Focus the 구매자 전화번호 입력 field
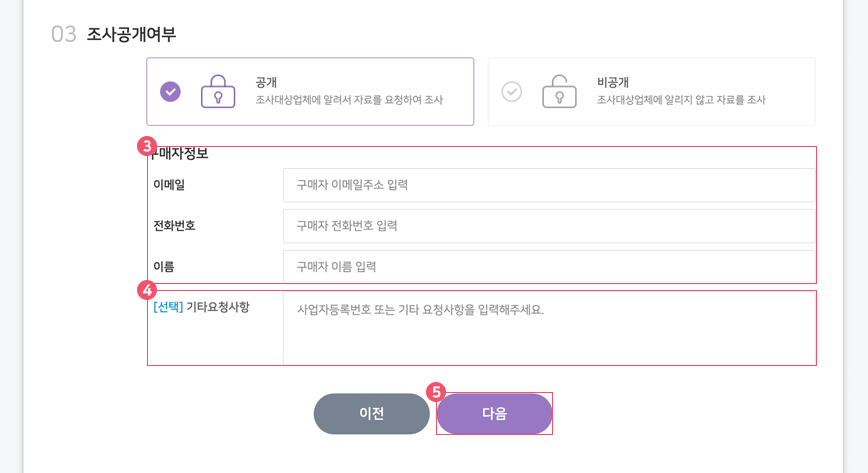 click(549, 226)
